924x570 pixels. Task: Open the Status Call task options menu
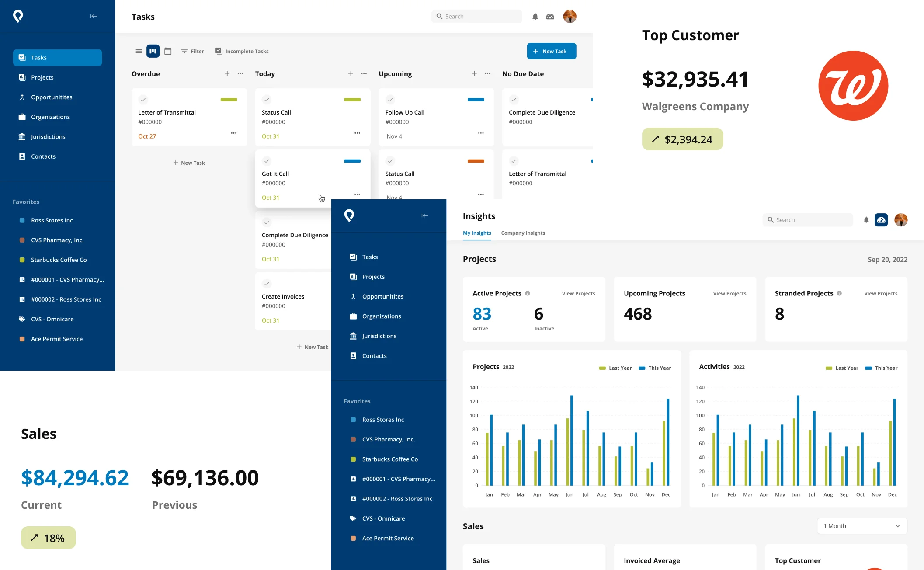[x=358, y=132]
